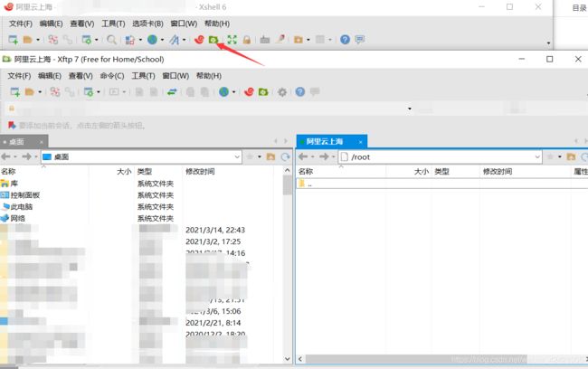Screen dimensions: 588x369
Task: Click the New Session icon in Xshell toolbar
Action: click(14, 40)
